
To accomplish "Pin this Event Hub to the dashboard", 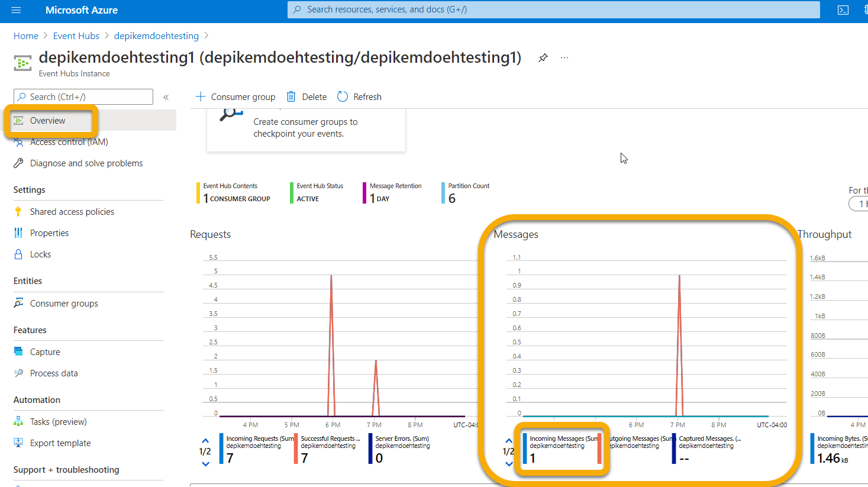I will click(543, 58).
